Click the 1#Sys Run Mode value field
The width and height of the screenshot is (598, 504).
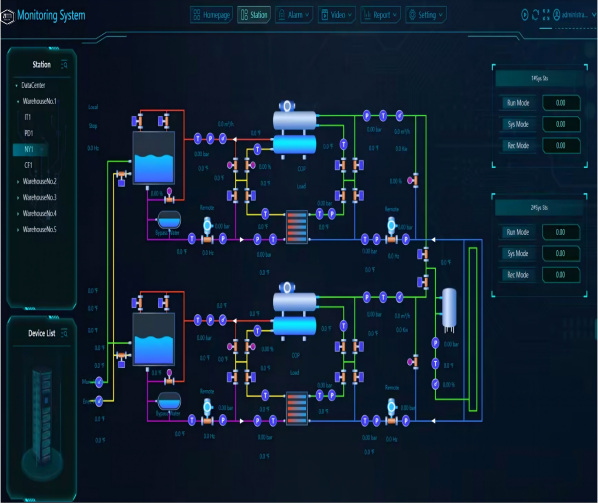click(x=561, y=103)
